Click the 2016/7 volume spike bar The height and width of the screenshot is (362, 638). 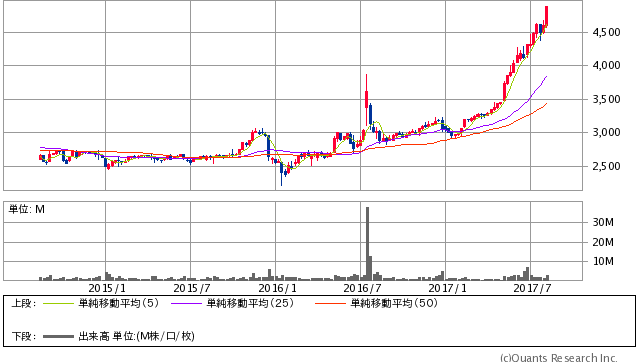tap(367, 243)
